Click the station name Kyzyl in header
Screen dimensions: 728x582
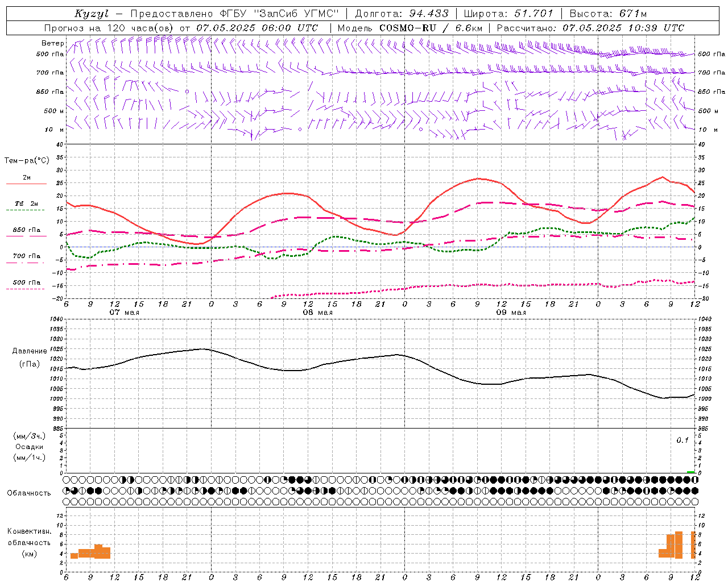(x=91, y=14)
